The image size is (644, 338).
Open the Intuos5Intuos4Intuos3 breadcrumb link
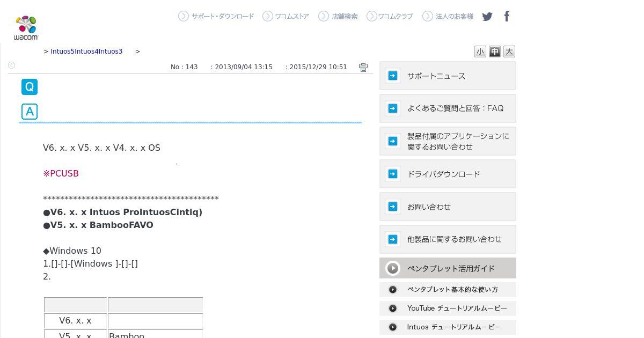pos(86,52)
